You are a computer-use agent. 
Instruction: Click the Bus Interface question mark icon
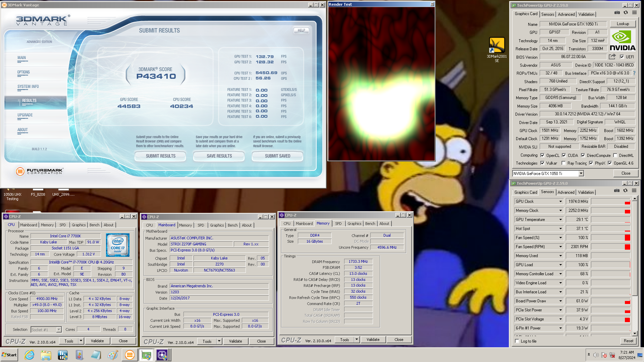(634, 73)
